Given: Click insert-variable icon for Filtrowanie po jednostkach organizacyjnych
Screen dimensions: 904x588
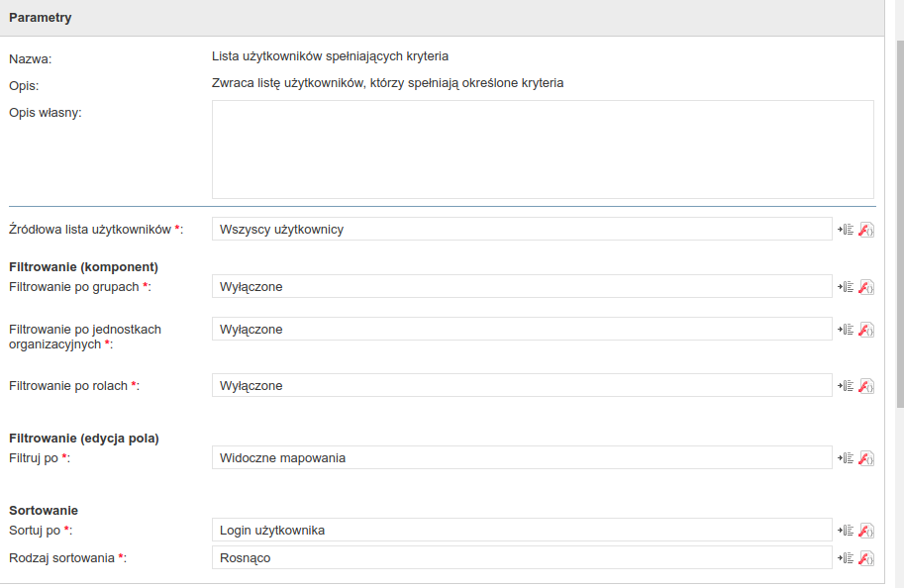Looking at the screenshot, I should point(846,330).
